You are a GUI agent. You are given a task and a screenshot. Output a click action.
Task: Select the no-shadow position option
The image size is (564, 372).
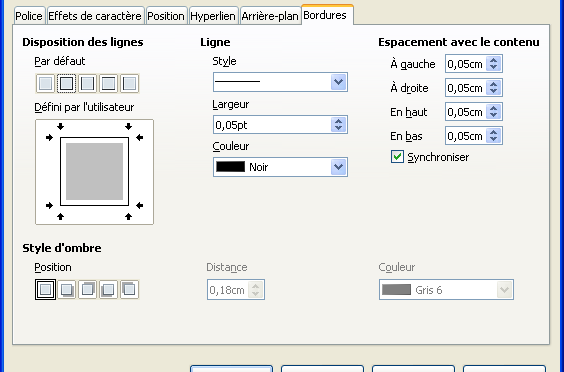45,289
